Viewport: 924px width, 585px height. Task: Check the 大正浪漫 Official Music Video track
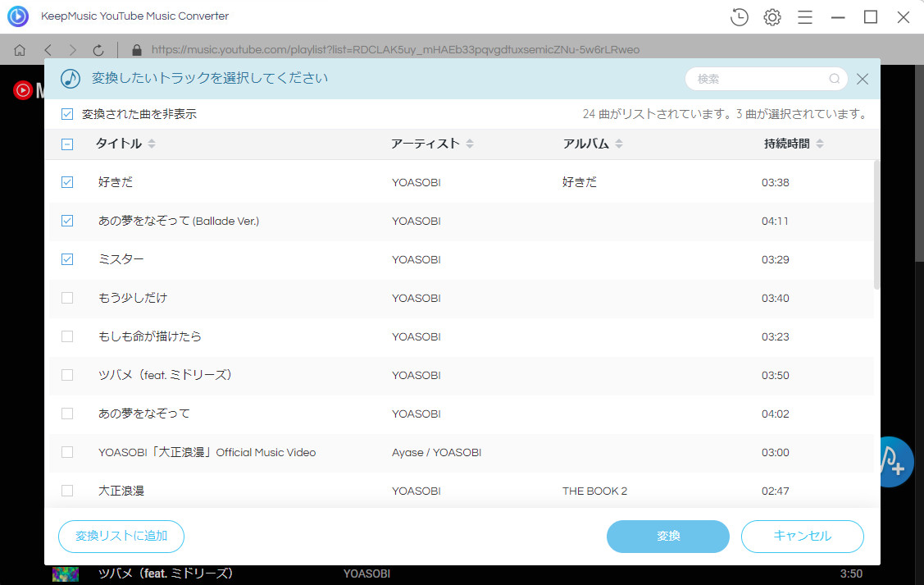67,452
